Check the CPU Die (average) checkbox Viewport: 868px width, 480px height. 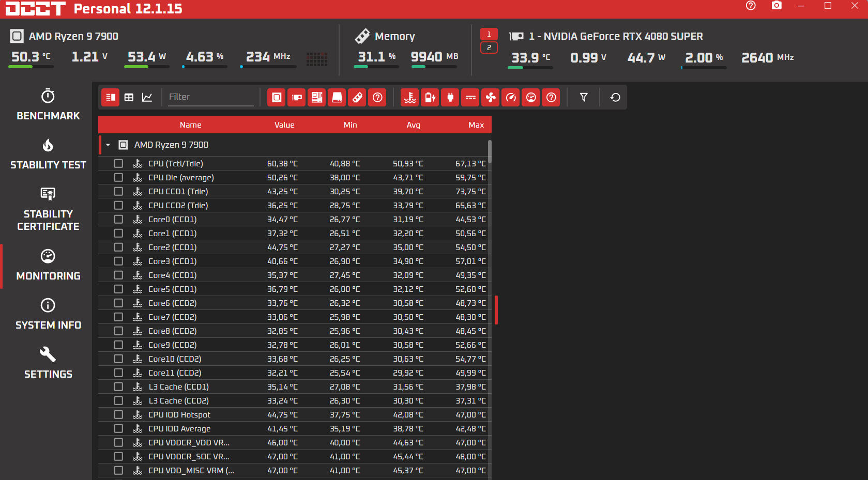pyautogui.click(x=118, y=177)
